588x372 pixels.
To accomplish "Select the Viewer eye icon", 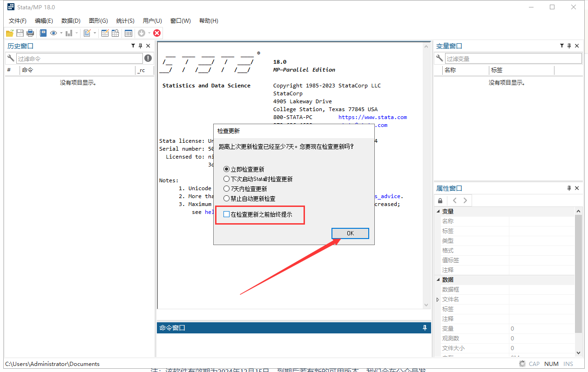I will pyautogui.click(x=54, y=33).
